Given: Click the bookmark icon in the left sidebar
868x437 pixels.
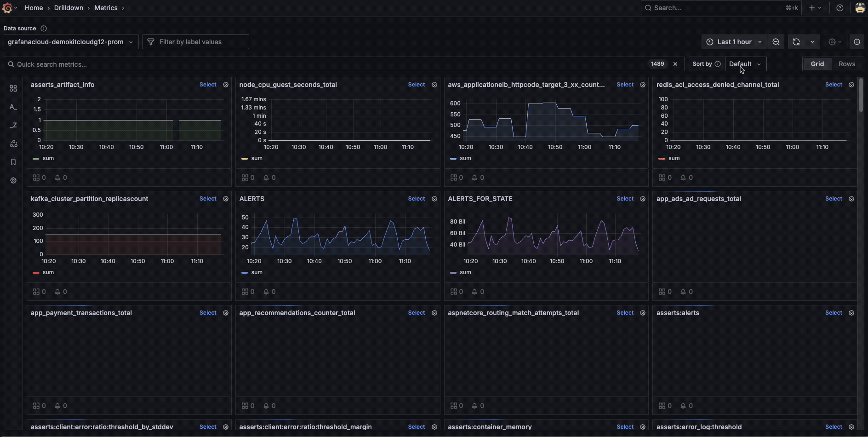Looking at the screenshot, I should (x=13, y=162).
